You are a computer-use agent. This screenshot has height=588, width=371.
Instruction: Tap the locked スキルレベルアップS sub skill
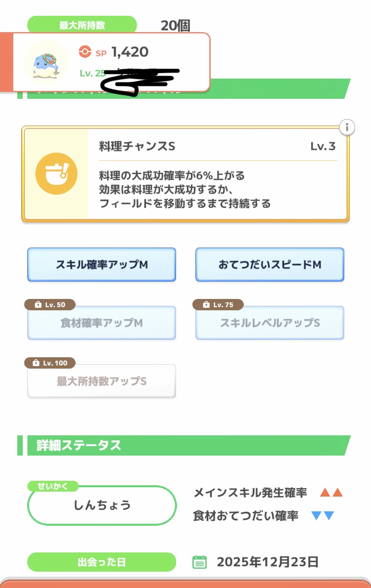click(x=270, y=323)
